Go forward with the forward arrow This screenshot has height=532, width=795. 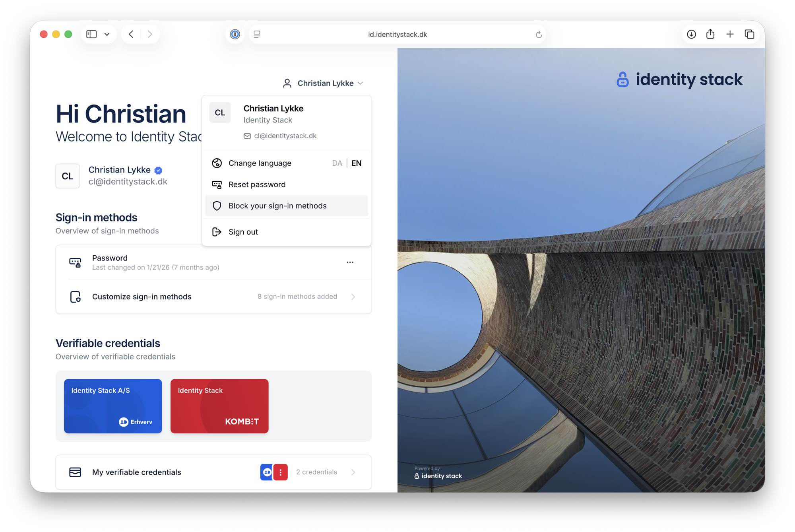tap(150, 34)
